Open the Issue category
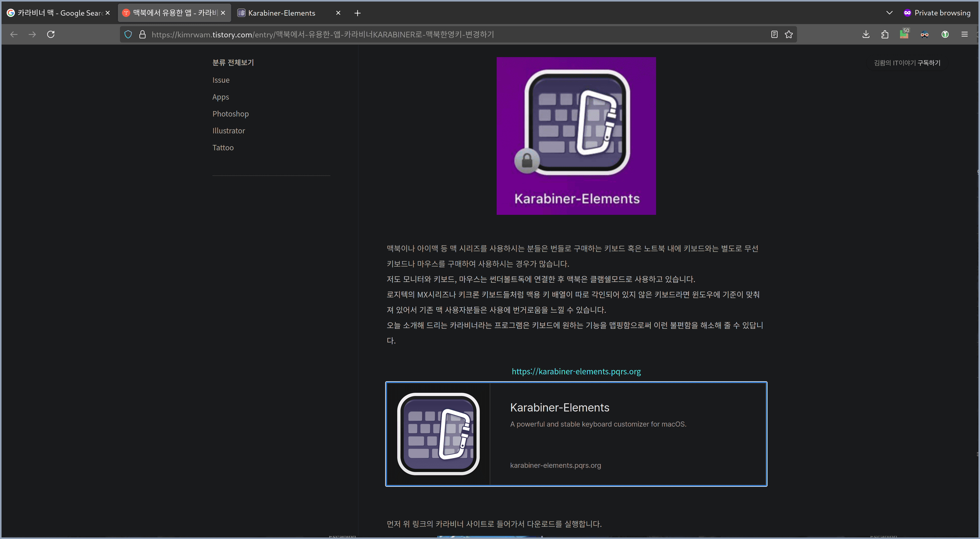Viewport: 980px width, 539px height. pos(221,80)
